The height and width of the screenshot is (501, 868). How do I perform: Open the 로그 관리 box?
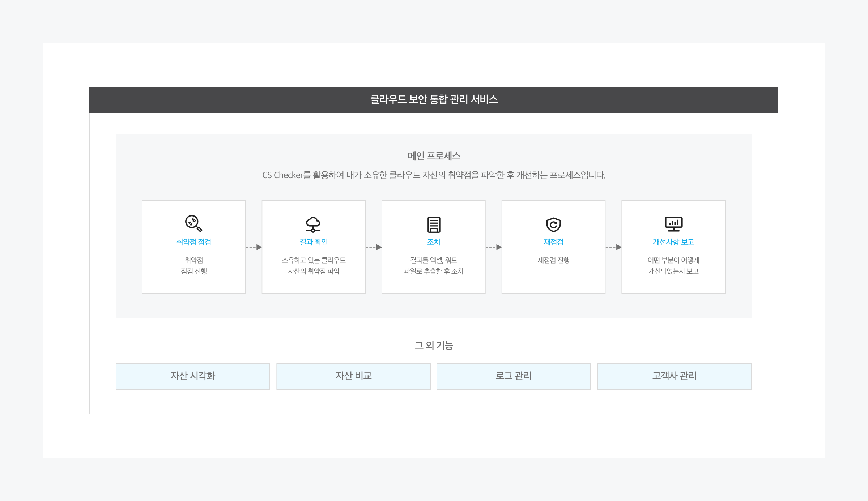(x=514, y=376)
